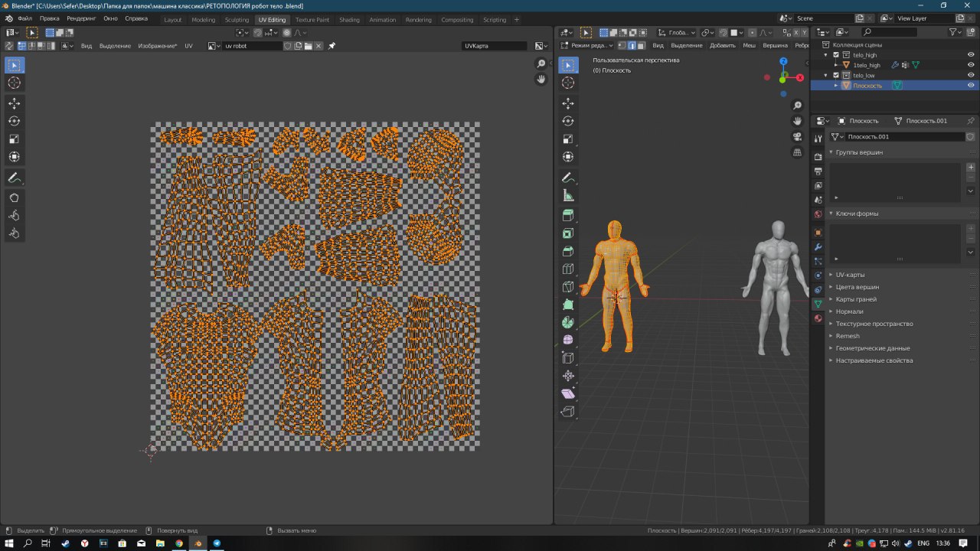Select the Loop Cut tool

click(x=568, y=269)
